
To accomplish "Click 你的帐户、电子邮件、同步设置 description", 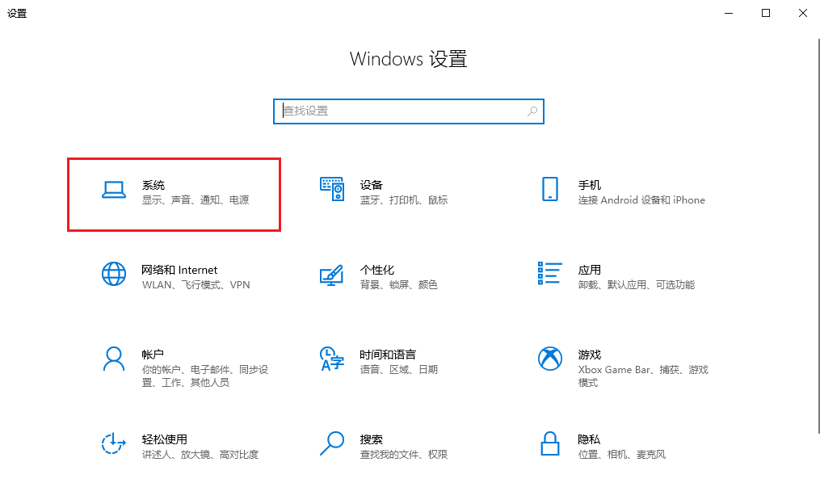I will [x=205, y=376].
